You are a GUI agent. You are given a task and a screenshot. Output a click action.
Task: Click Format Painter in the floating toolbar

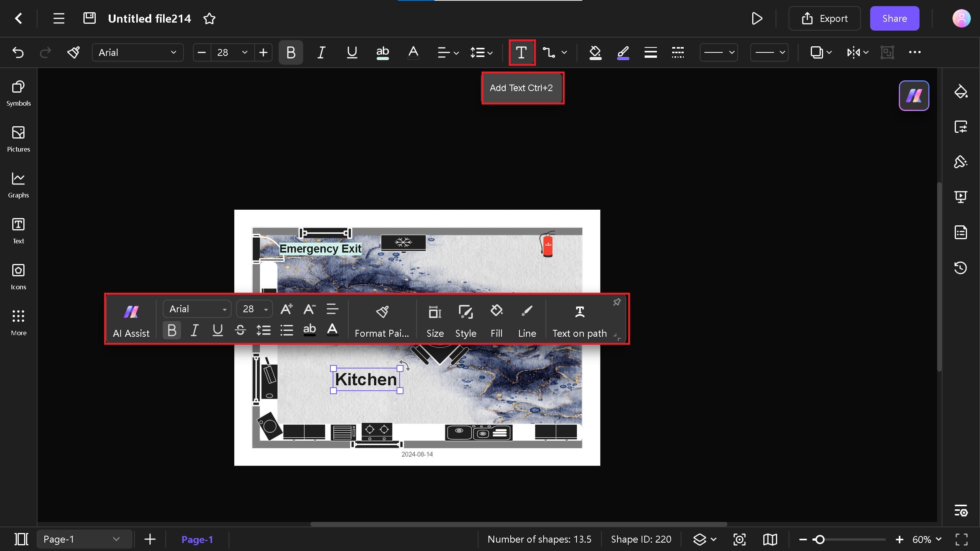382,321
